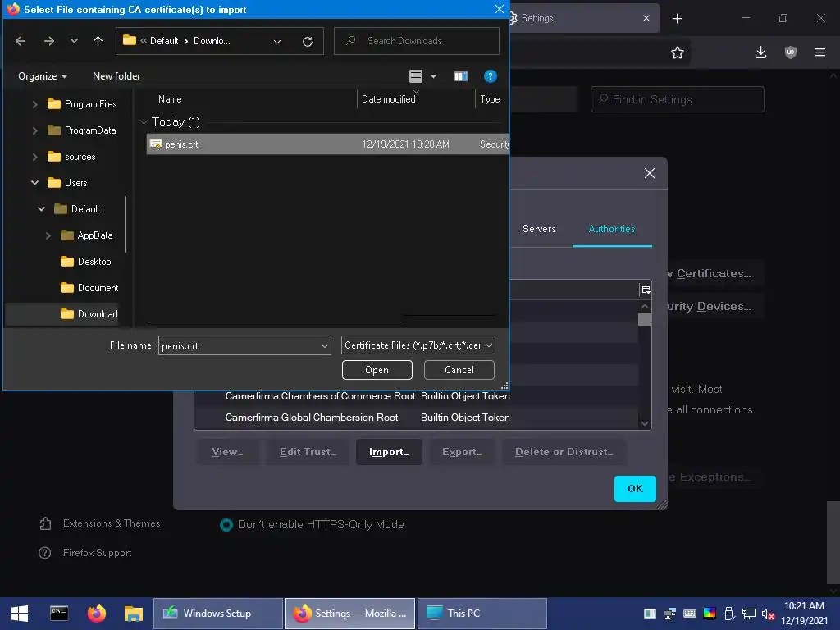The width and height of the screenshot is (840, 630).
Task: Bookmark page with star icon
Action: click(x=677, y=52)
